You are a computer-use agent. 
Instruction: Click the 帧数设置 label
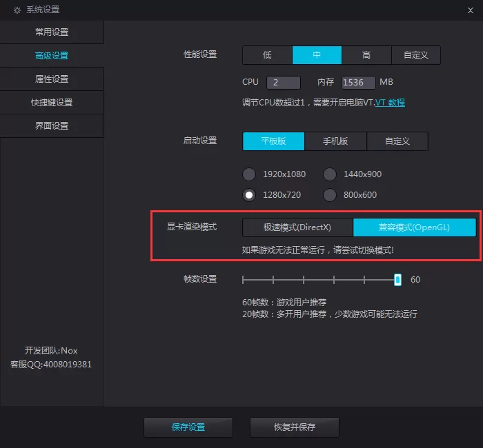coord(200,279)
